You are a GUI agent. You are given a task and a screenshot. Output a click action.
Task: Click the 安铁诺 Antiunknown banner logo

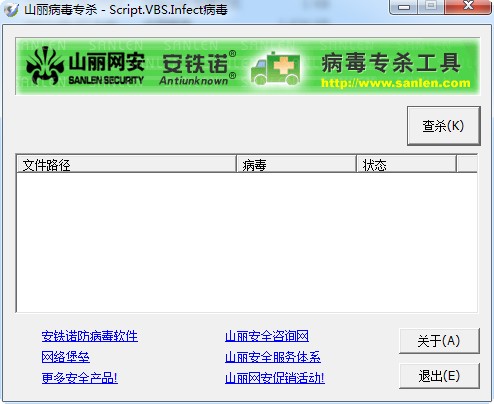(x=199, y=68)
